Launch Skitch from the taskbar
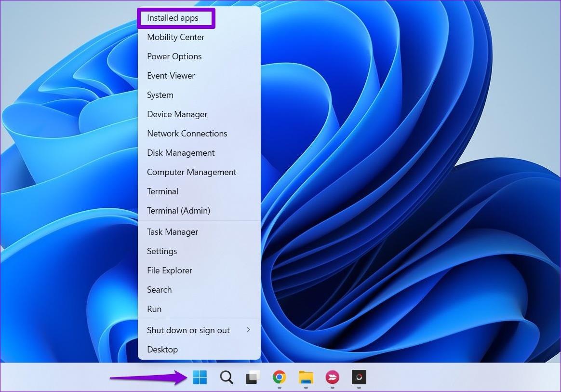The image size is (561, 392). [x=332, y=378]
